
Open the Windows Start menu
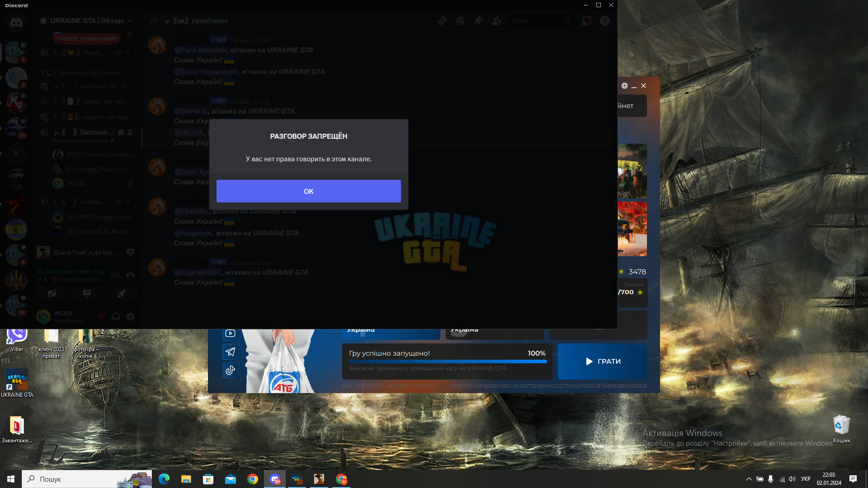11,479
